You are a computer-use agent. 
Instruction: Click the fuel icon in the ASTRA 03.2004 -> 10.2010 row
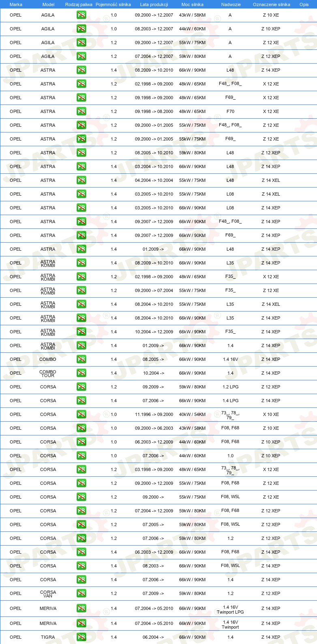pos(81,166)
